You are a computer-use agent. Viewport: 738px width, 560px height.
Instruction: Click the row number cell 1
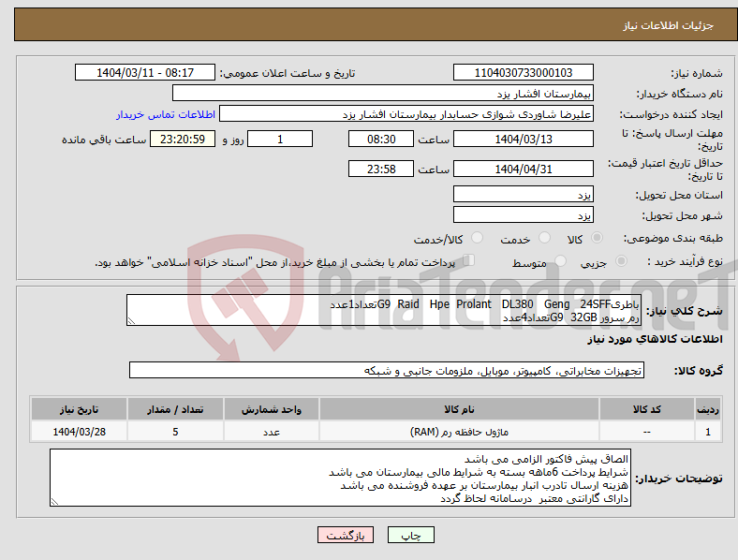(x=707, y=432)
